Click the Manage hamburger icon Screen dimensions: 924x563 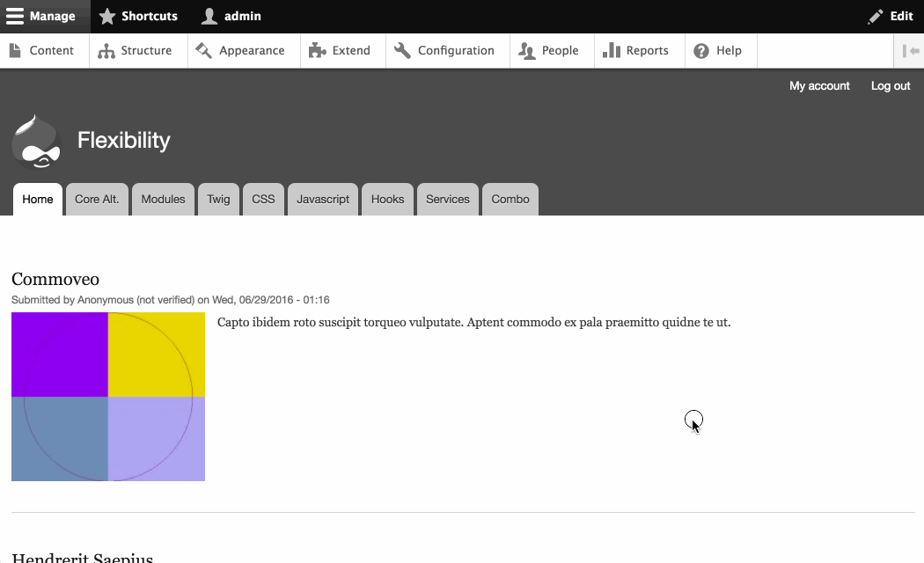tap(15, 16)
